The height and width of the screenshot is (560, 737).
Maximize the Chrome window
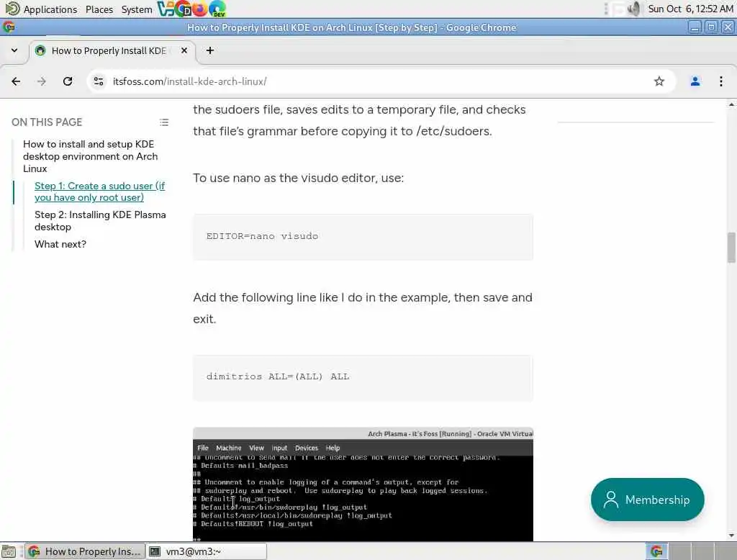coord(711,27)
